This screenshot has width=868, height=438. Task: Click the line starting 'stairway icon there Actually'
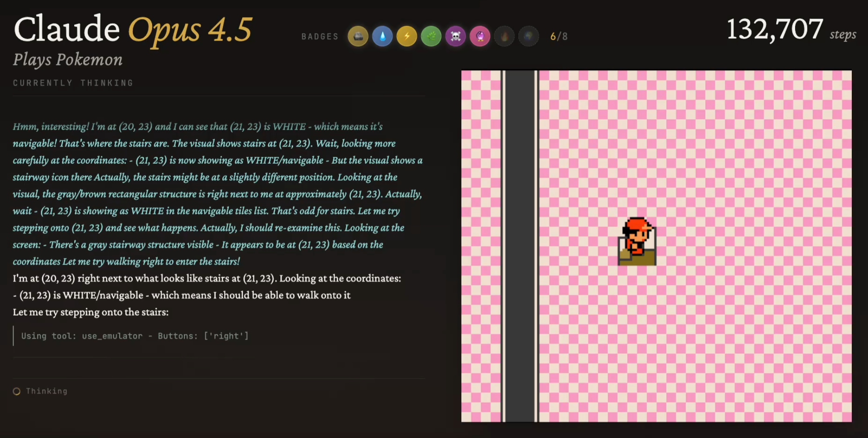point(205,177)
